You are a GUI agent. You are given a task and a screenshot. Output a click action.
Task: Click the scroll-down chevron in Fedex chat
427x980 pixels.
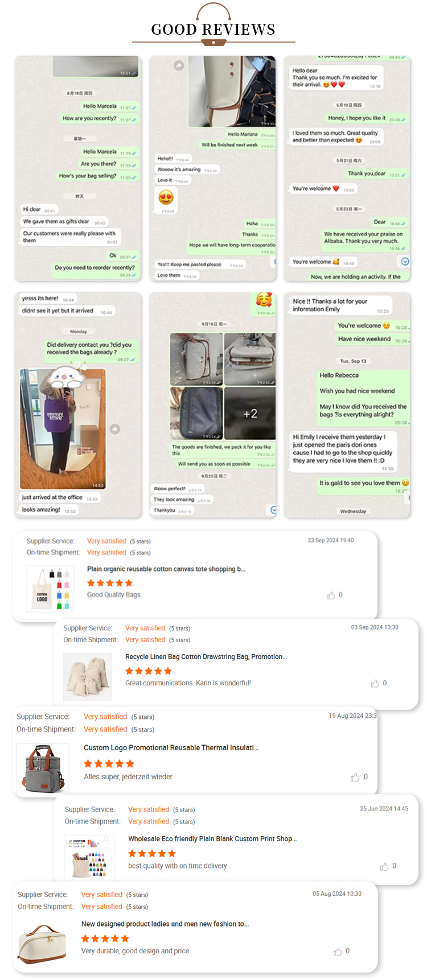405,262
